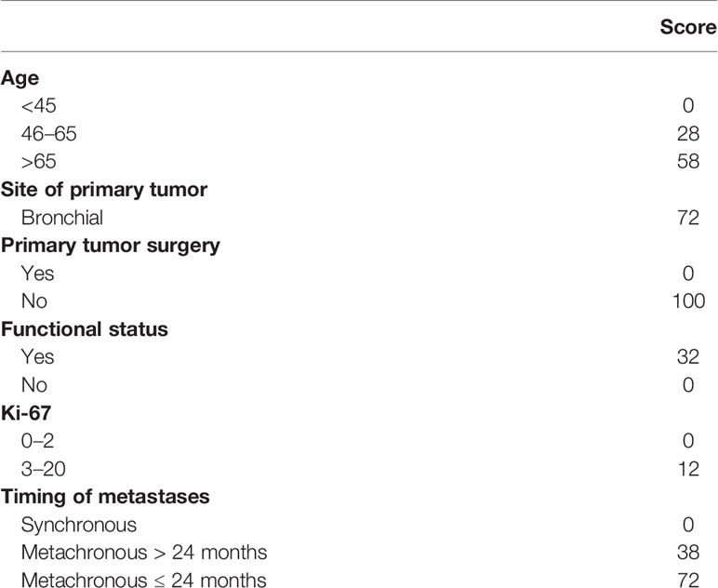This screenshot has width=718, height=588.
Task: Click the 0–2 Ki-67 row label
Action: tap(37, 441)
